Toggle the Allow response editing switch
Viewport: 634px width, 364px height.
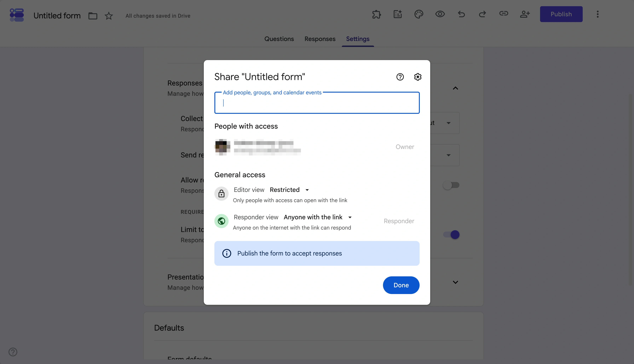(451, 185)
